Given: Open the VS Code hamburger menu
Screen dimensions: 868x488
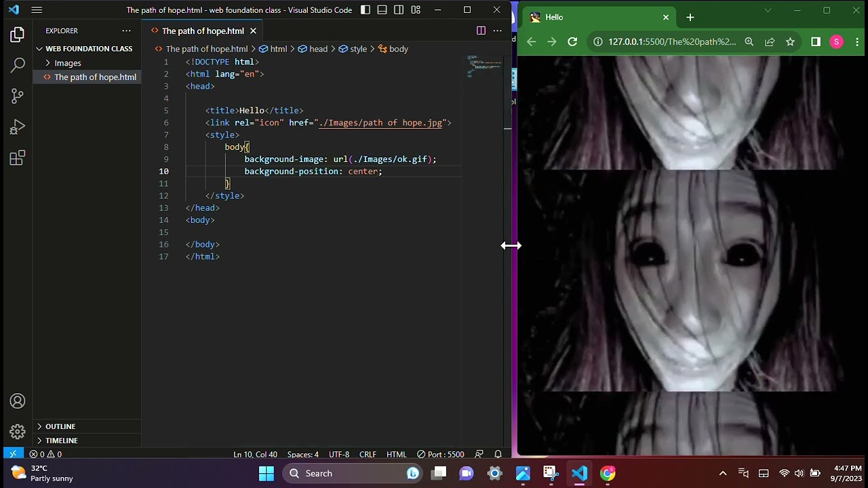Looking at the screenshot, I should click(x=37, y=10).
